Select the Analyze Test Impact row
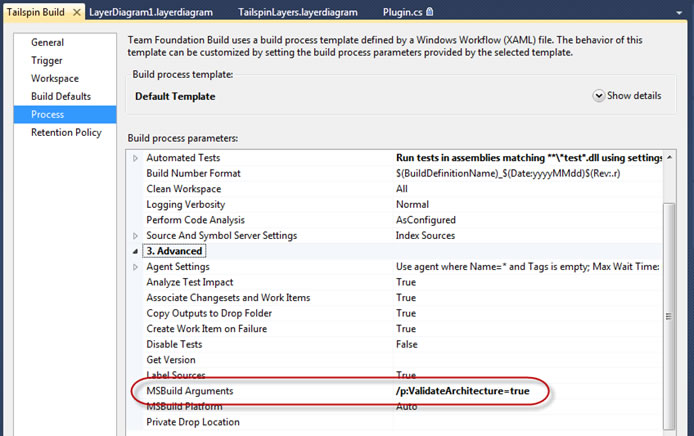Image resolution: width=694 pixels, height=436 pixels. pos(395,282)
